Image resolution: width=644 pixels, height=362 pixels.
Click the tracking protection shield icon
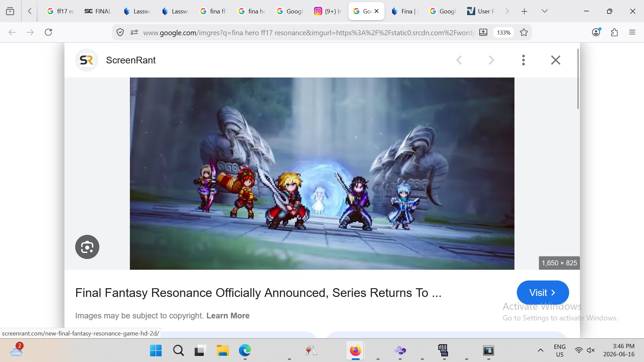120,32
